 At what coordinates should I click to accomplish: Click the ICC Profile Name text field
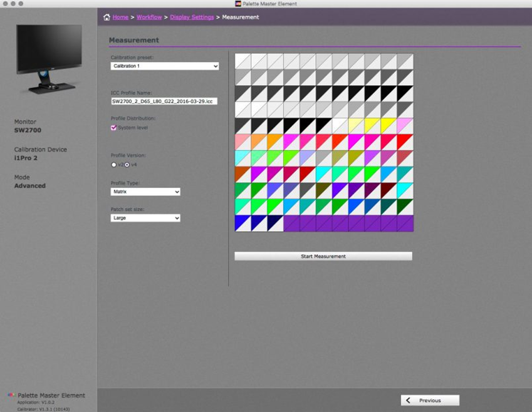click(x=164, y=101)
